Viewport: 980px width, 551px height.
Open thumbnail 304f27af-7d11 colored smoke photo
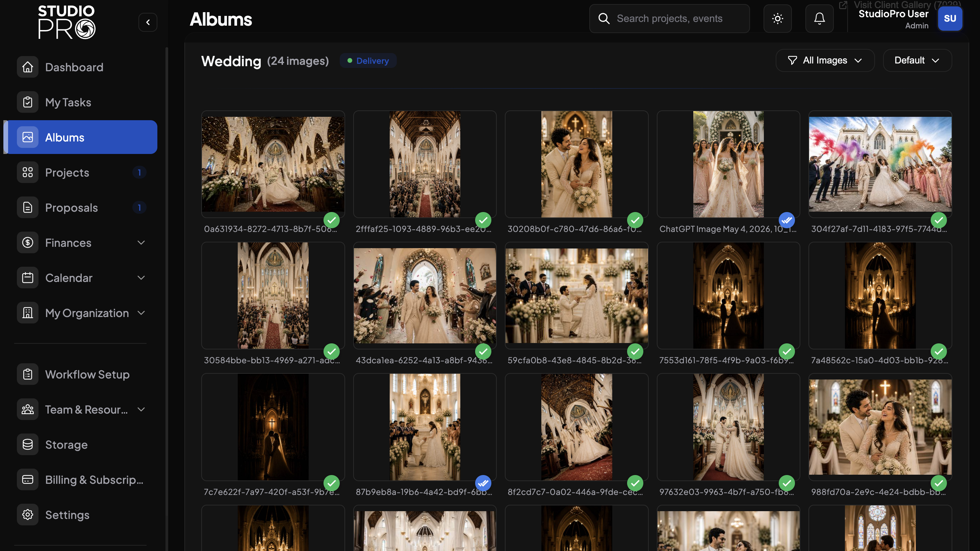pos(880,164)
